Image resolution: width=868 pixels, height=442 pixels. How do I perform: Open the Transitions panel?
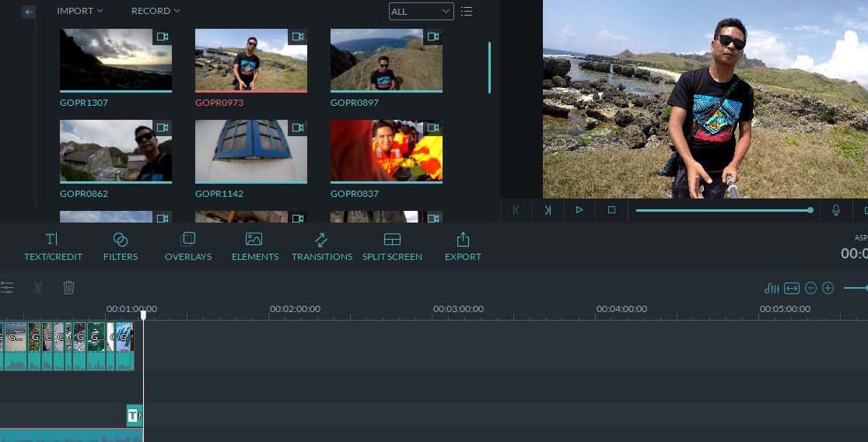point(321,246)
